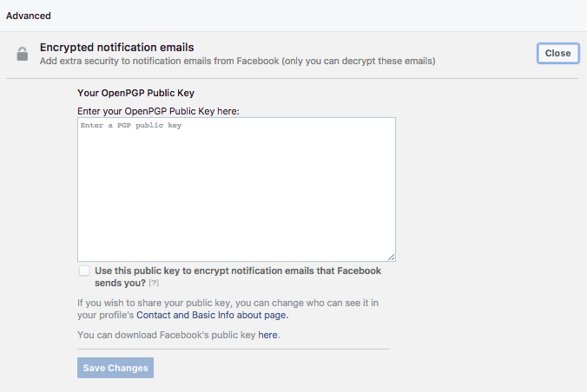Screen dimensions: 587x392
Task: Click the 'Enter your OpenPGP Public Key here' label
Action: tap(158, 111)
